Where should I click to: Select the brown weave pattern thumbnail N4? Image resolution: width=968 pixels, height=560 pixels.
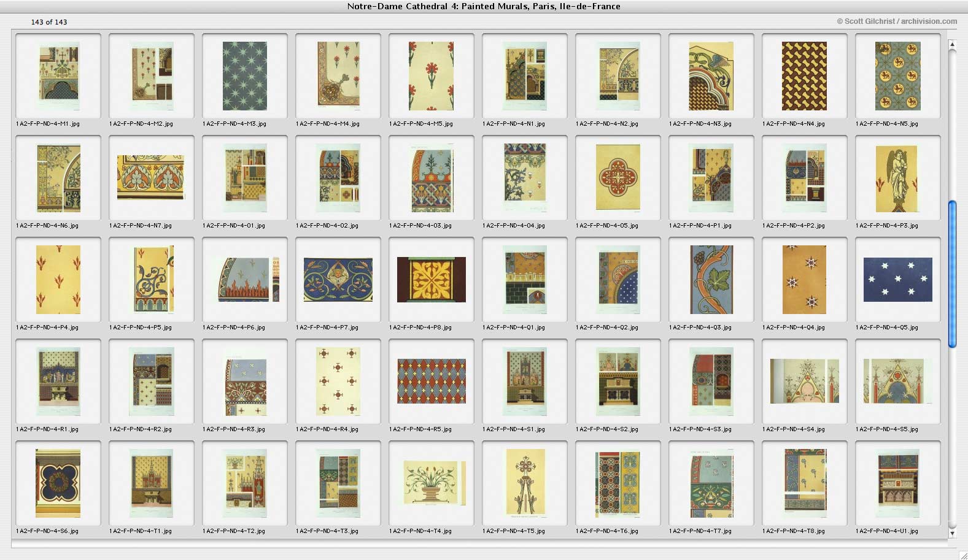point(805,76)
